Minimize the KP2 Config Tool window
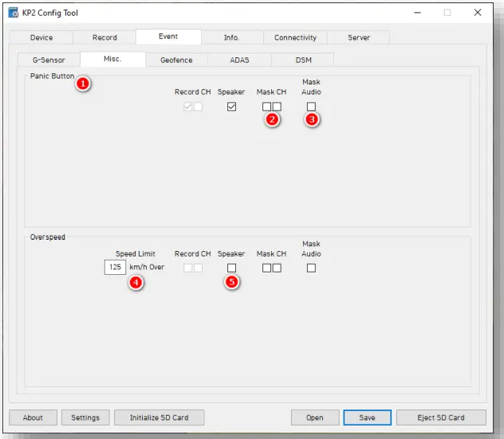This screenshot has width=504, height=439. pyautogui.click(x=418, y=13)
